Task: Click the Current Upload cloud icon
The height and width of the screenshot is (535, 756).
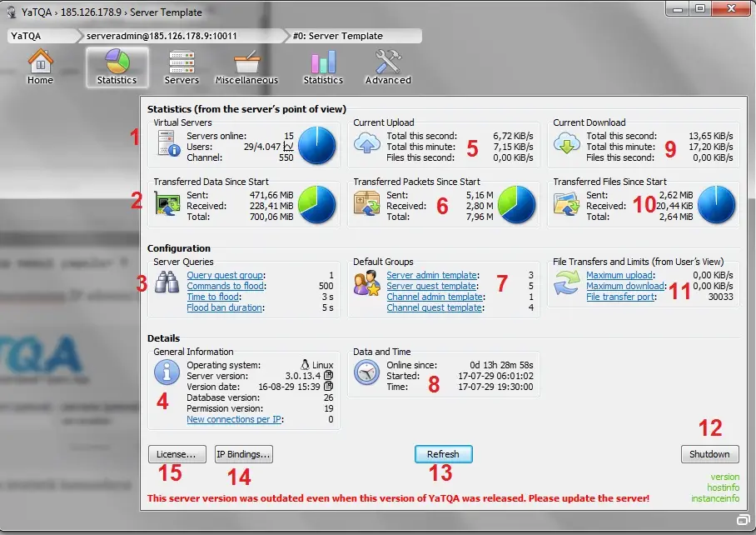Action: [x=367, y=142]
